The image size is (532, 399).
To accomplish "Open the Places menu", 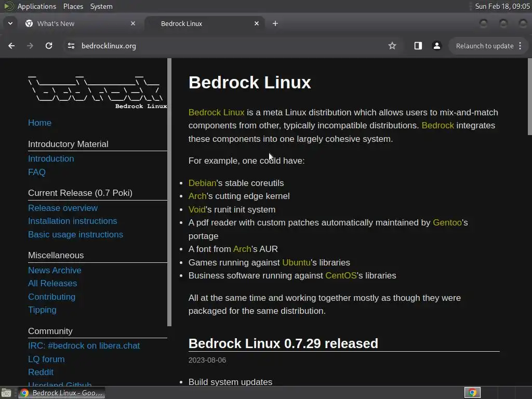I will click(x=73, y=6).
